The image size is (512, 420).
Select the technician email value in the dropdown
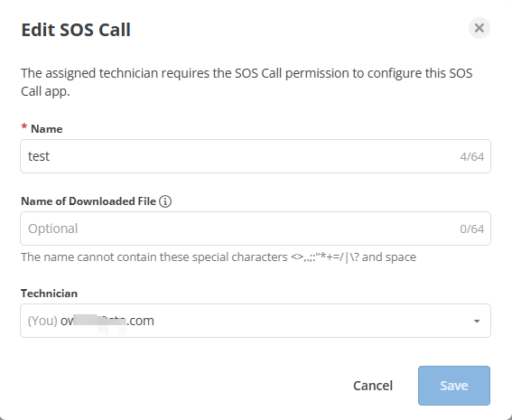coord(107,321)
